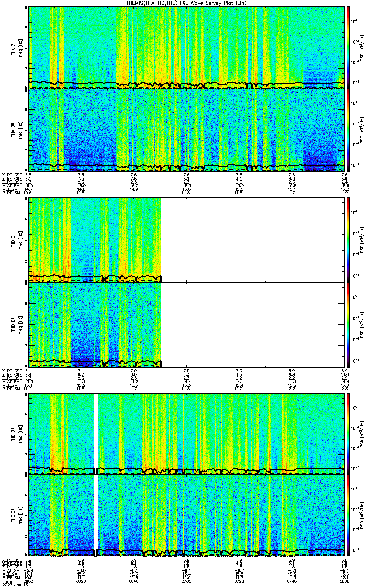Click the 2023 Jan 13 date label

point(12,585)
